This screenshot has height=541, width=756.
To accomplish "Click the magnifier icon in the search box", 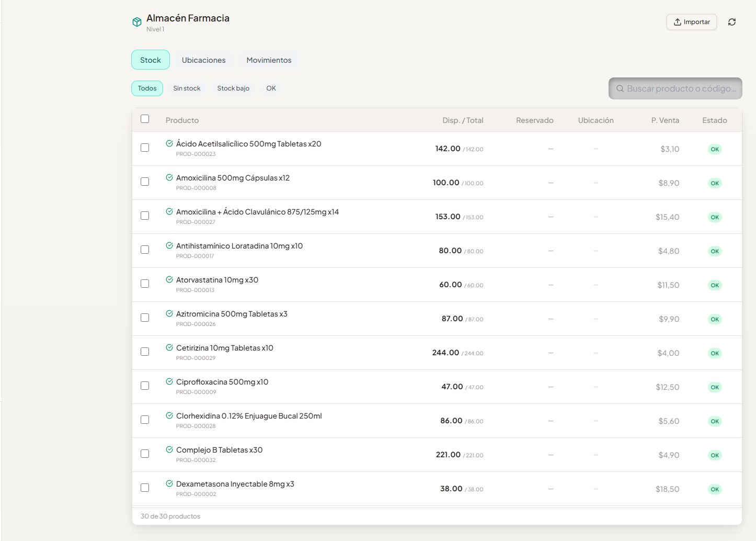I will (620, 88).
